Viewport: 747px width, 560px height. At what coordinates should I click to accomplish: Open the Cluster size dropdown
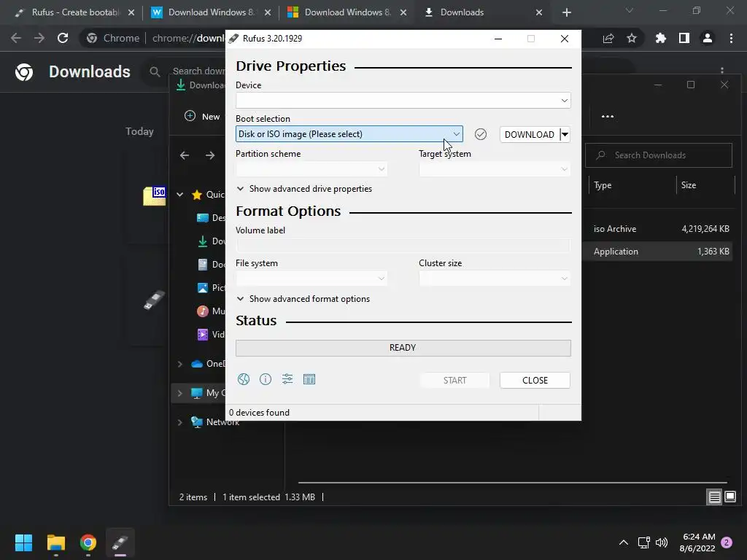[x=495, y=278]
